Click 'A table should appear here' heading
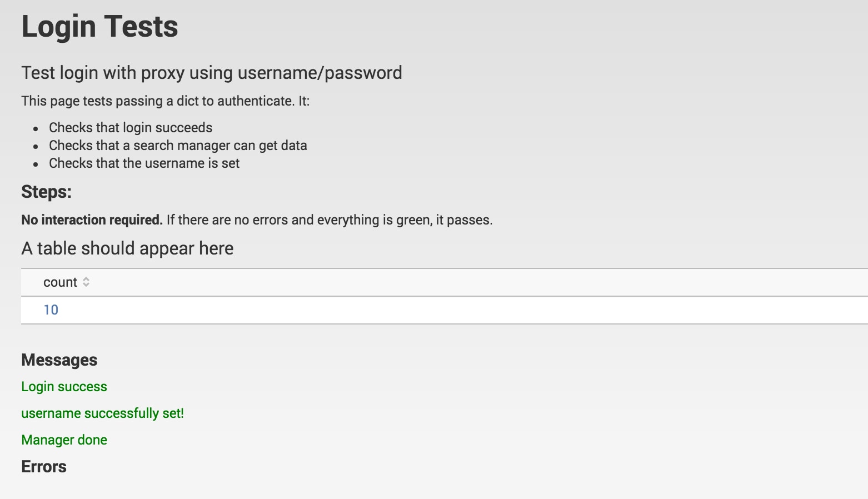The width and height of the screenshot is (868, 499). pyautogui.click(x=127, y=248)
